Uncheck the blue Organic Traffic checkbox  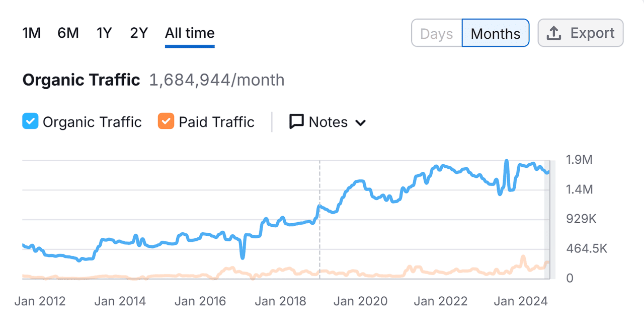pyautogui.click(x=31, y=122)
